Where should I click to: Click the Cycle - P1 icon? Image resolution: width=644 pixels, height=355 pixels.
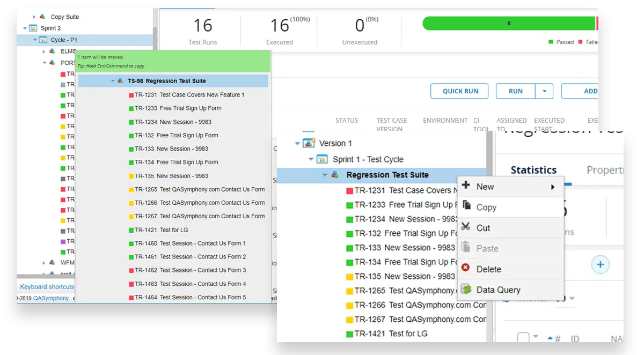[x=43, y=40]
